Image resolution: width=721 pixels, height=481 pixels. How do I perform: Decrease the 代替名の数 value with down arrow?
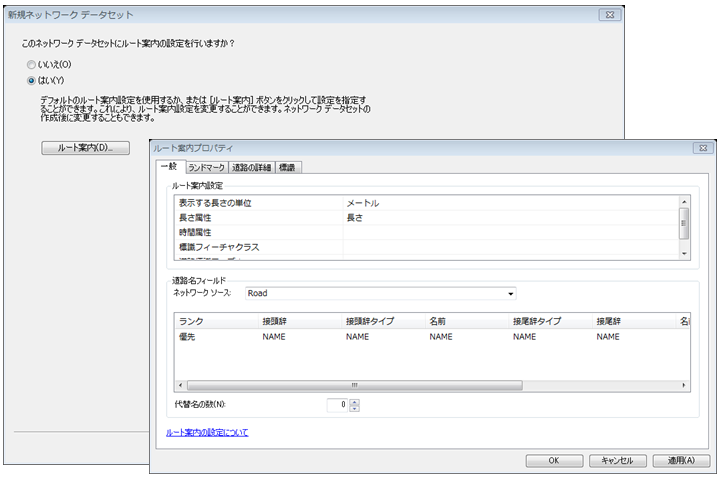[x=354, y=409]
